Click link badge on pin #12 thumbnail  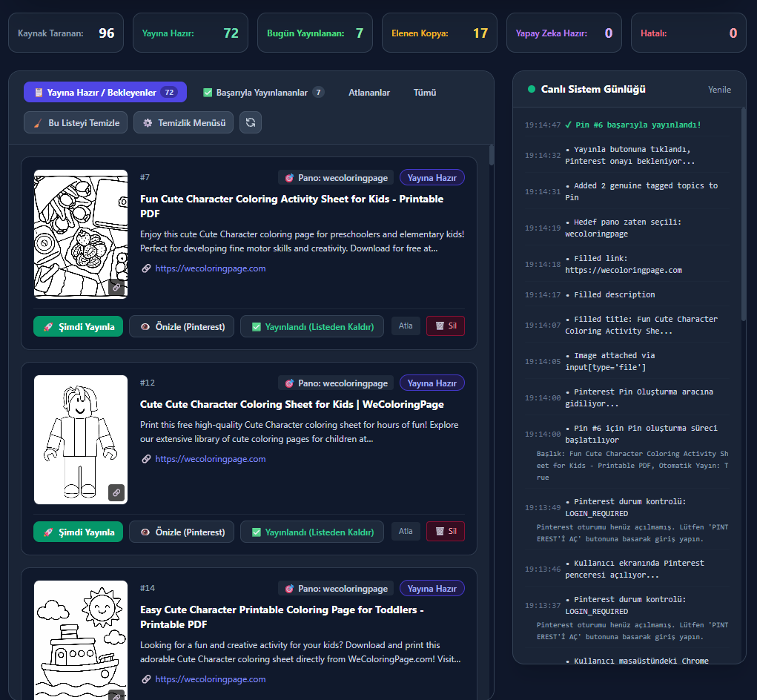coord(116,493)
